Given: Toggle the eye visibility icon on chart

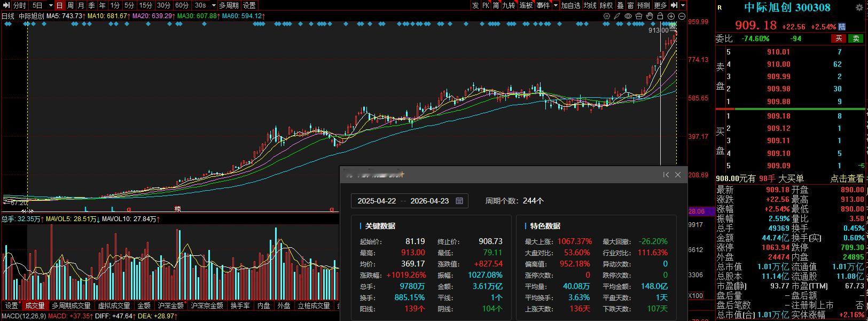Looking at the screenshot, I should pyautogui.click(x=628, y=16).
